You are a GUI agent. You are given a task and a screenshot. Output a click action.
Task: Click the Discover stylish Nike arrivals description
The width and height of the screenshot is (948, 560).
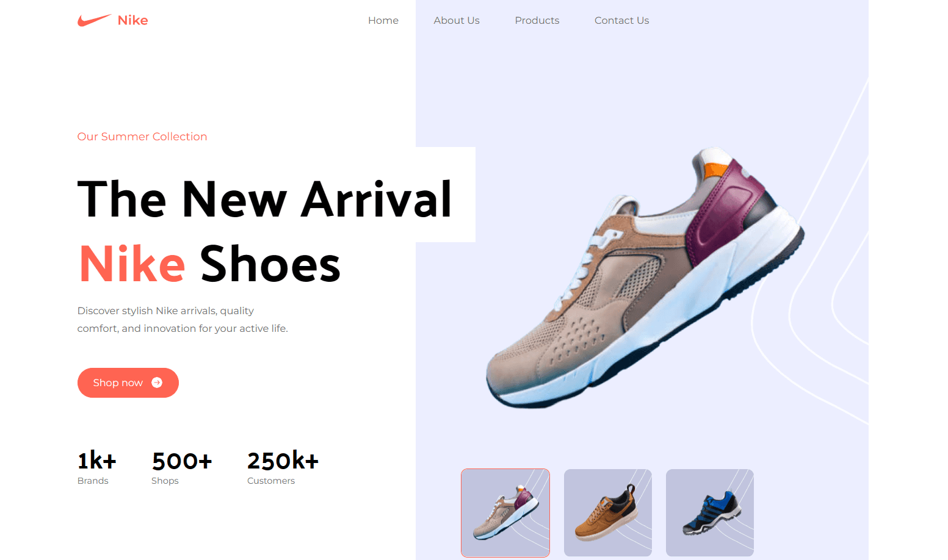click(x=183, y=320)
